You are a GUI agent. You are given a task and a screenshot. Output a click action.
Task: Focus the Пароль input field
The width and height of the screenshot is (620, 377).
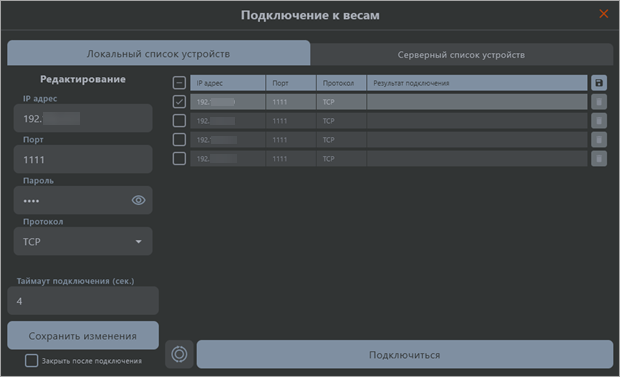click(83, 200)
